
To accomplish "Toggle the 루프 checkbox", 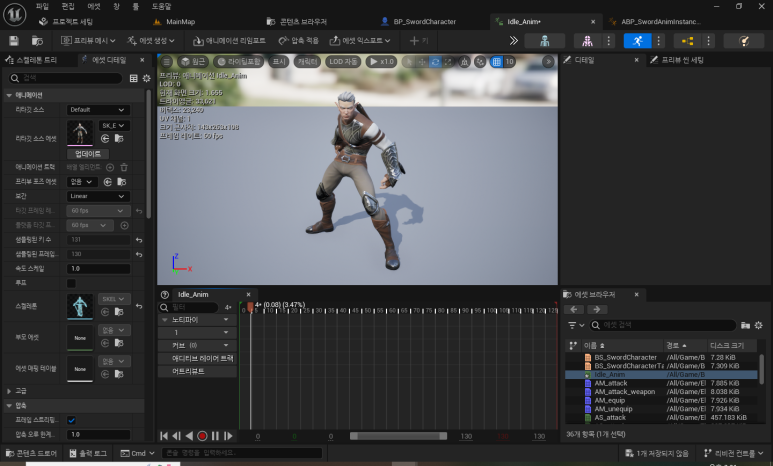I will point(71,284).
